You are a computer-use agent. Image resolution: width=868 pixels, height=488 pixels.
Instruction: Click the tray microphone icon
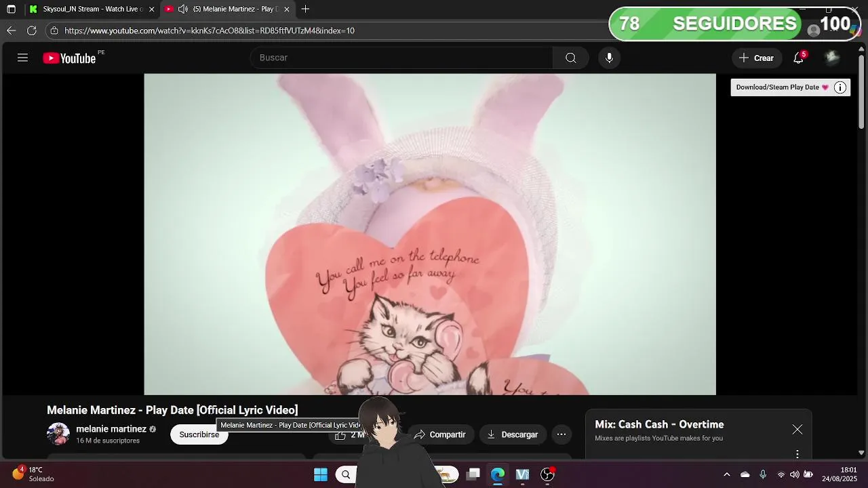(x=763, y=474)
